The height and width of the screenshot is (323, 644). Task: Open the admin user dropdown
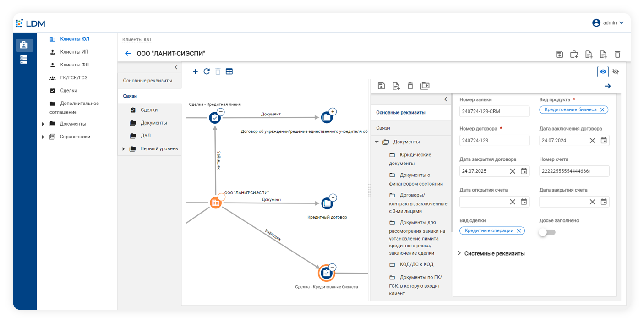[608, 23]
